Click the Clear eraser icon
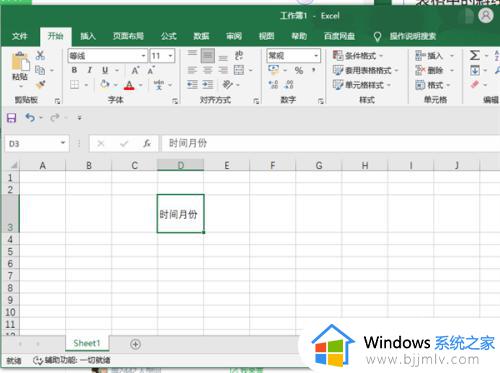The height and width of the screenshot is (373, 500). coord(475,85)
